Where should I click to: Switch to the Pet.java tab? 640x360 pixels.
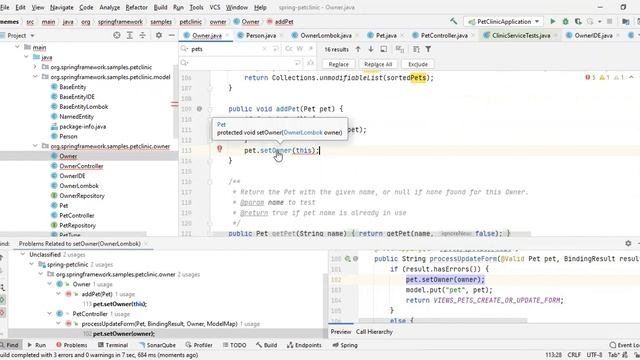[386, 36]
